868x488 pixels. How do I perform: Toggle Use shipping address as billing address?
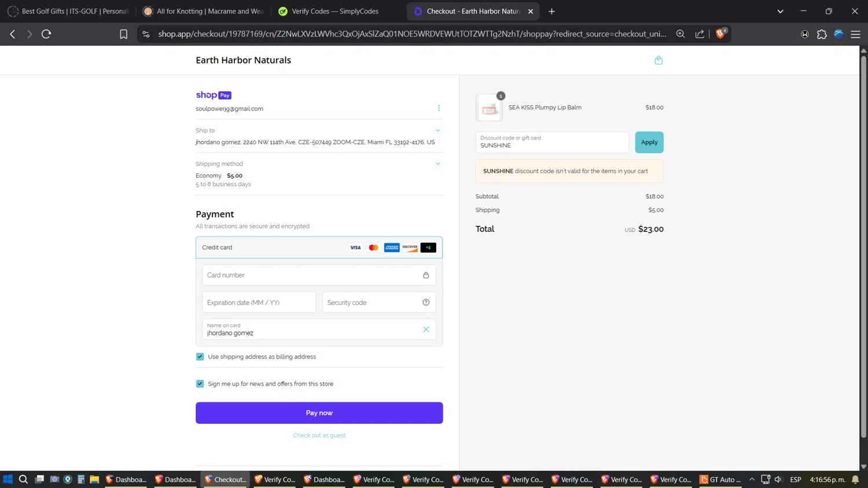[x=200, y=357]
